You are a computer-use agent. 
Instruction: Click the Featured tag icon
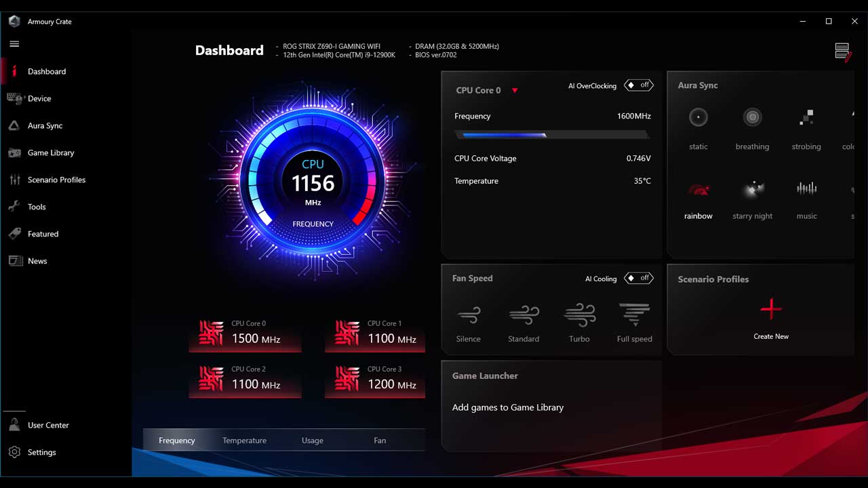coord(14,234)
